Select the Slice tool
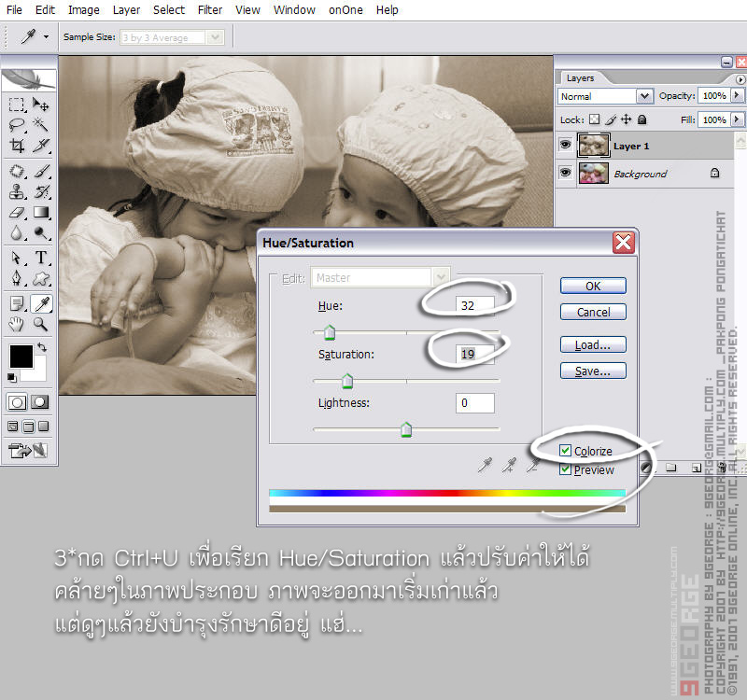Screen dimensions: 747x700 (x=41, y=146)
